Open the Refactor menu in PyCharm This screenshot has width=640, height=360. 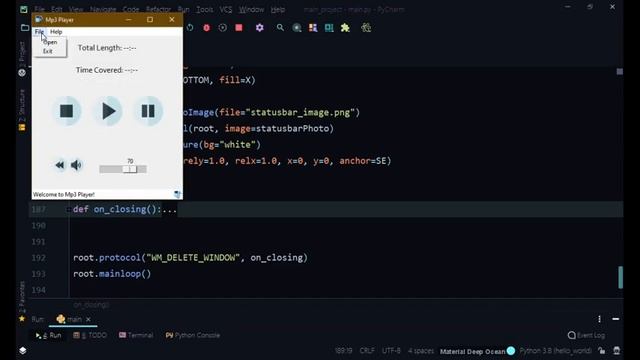[x=158, y=9]
